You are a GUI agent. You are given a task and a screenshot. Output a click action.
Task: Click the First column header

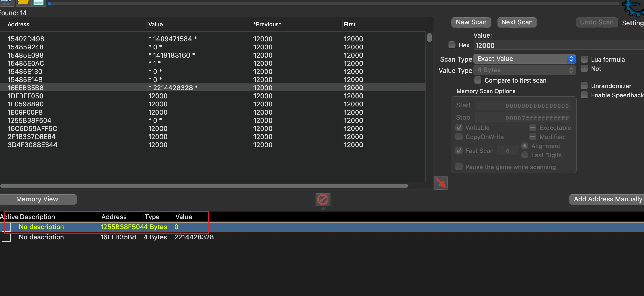pos(350,24)
